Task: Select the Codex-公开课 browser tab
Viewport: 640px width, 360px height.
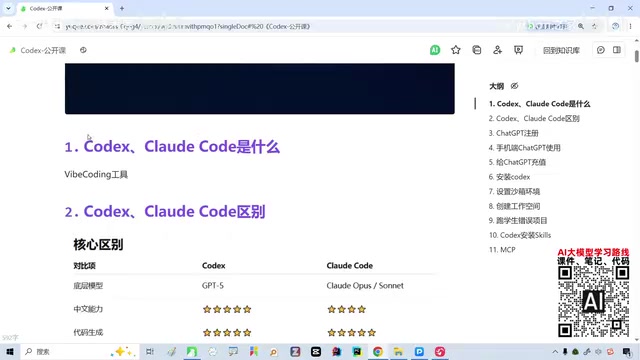Action: tap(65, 8)
